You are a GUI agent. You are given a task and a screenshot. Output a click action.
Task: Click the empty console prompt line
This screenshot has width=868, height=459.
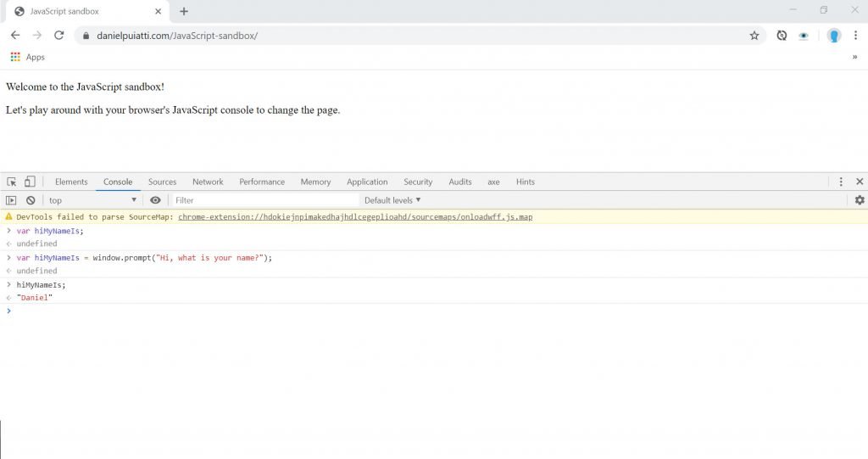tap(434, 311)
